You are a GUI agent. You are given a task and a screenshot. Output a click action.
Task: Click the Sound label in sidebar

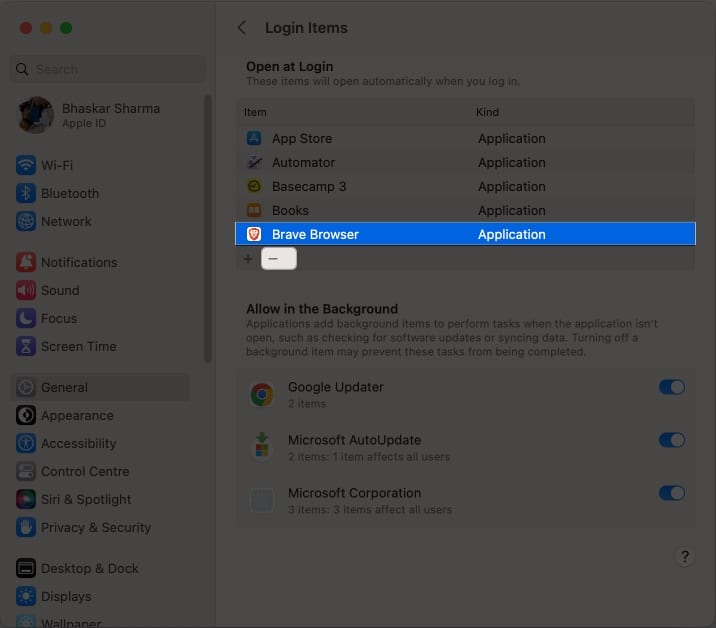coord(60,290)
